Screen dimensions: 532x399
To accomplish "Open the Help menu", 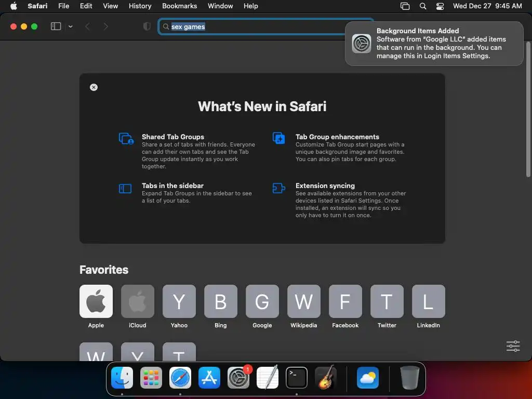I will point(251,6).
